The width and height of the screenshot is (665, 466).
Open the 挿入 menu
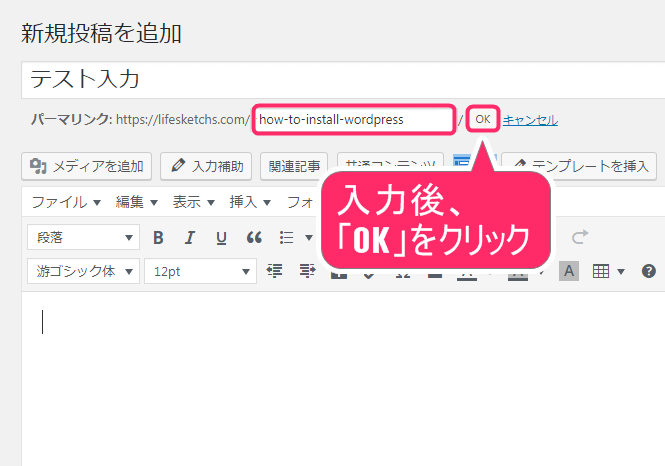point(250,202)
